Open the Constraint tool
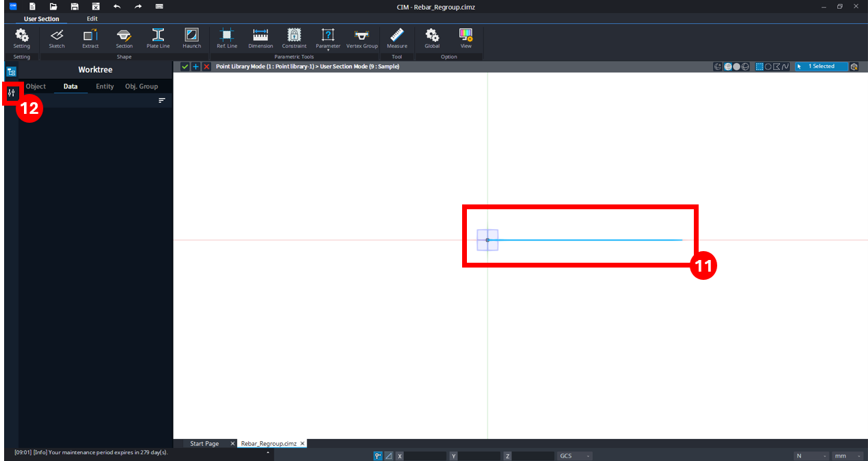868x461 pixels. pyautogui.click(x=294, y=38)
